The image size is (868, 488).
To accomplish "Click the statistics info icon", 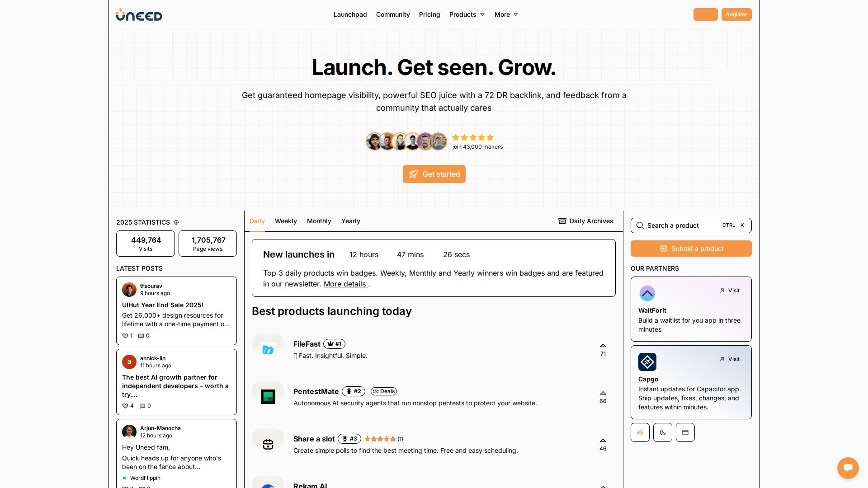I will click(x=176, y=222).
